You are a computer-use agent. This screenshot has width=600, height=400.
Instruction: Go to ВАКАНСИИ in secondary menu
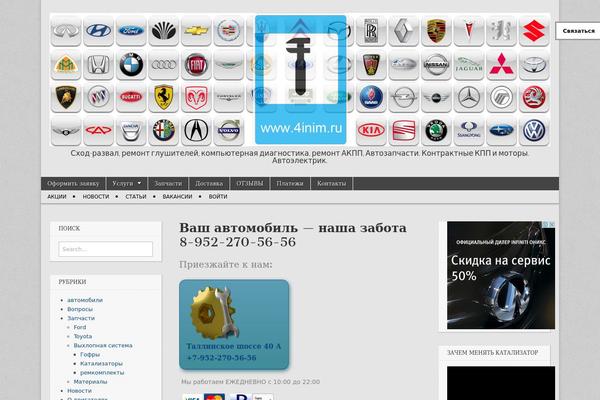tap(177, 196)
